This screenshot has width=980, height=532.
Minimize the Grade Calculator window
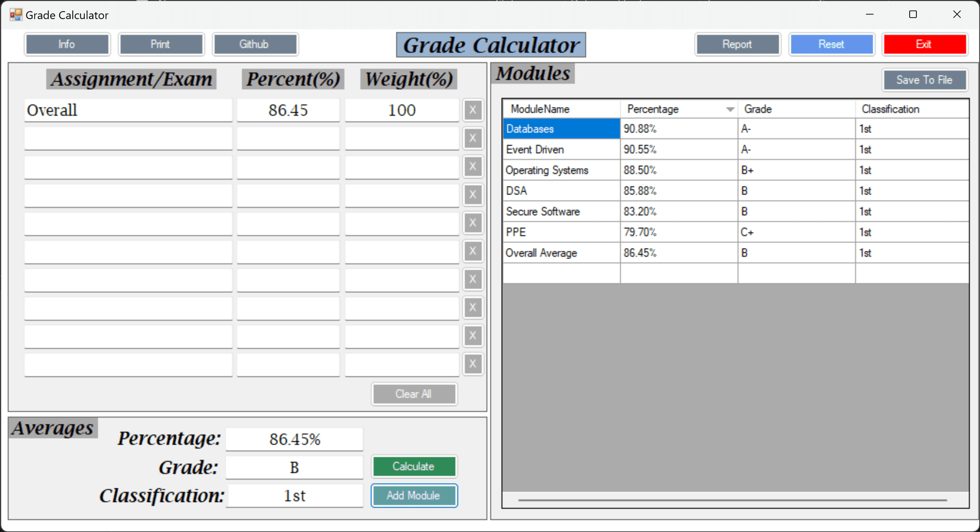point(870,14)
